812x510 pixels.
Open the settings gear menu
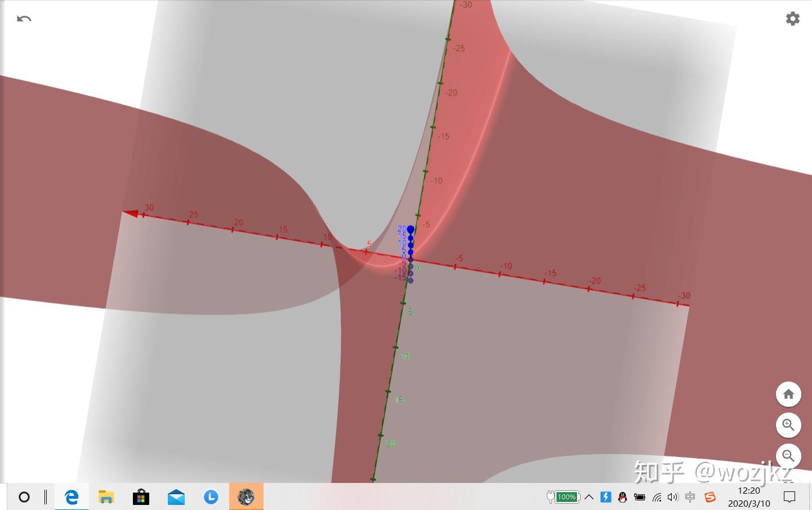[793, 19]
